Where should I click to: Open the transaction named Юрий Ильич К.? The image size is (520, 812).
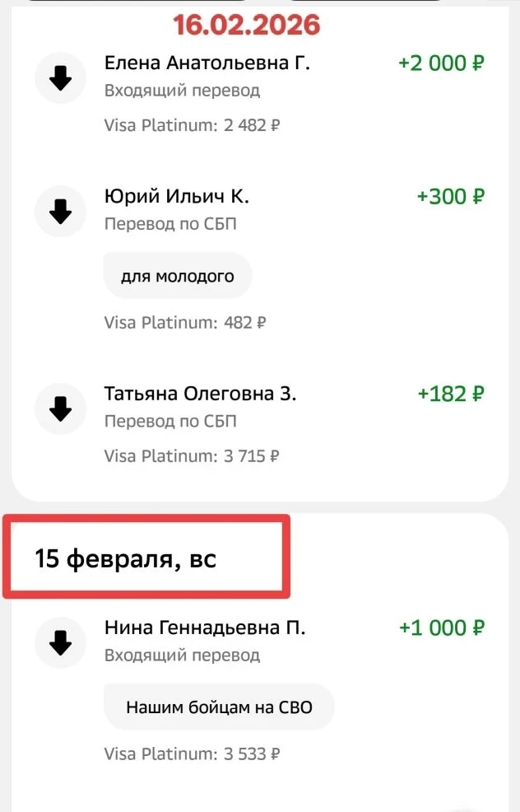pos(177,197)
